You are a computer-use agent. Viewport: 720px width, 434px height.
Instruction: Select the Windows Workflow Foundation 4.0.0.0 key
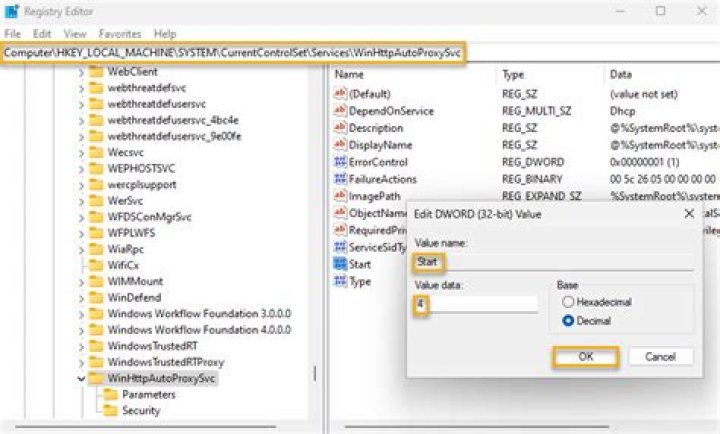pos(199,330)
